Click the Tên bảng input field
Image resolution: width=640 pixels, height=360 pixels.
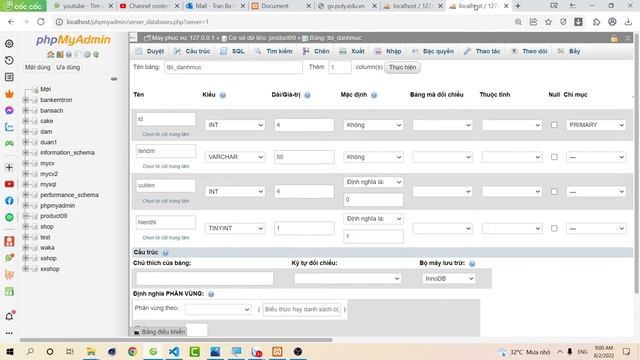click(x=233, y=67)
